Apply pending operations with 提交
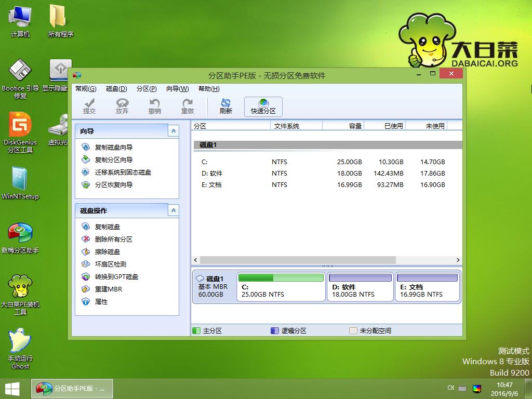Image resolution: width=532 pixels, height=399 pixels. pyautogui.click(x=89, y=107)
